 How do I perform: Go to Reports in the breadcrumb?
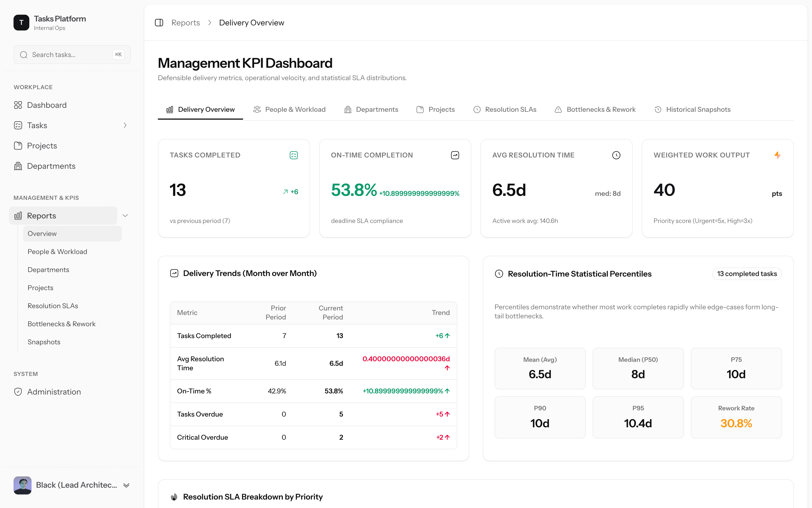tap(186, 23)
